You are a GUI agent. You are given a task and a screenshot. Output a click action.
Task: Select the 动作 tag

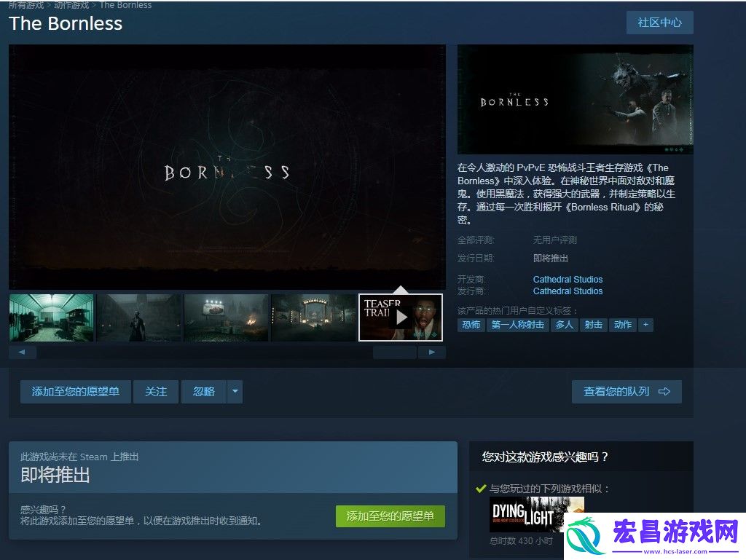click(622, 325)
